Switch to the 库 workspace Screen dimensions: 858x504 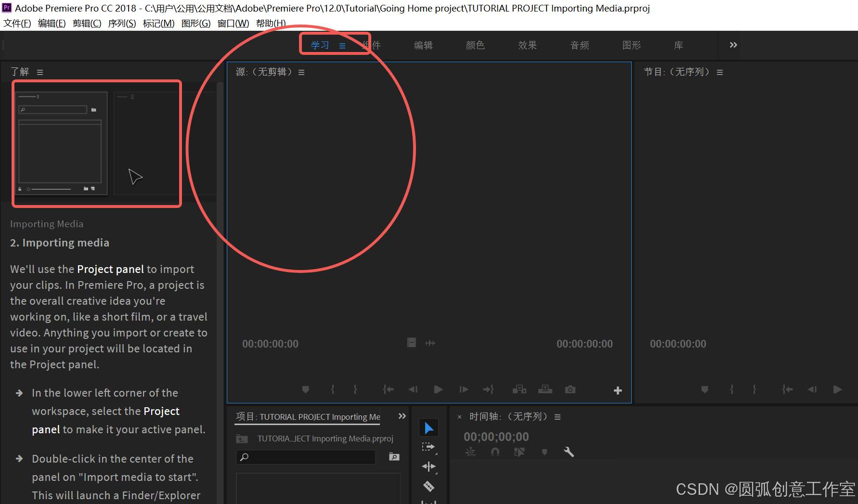tap(678, 45)
